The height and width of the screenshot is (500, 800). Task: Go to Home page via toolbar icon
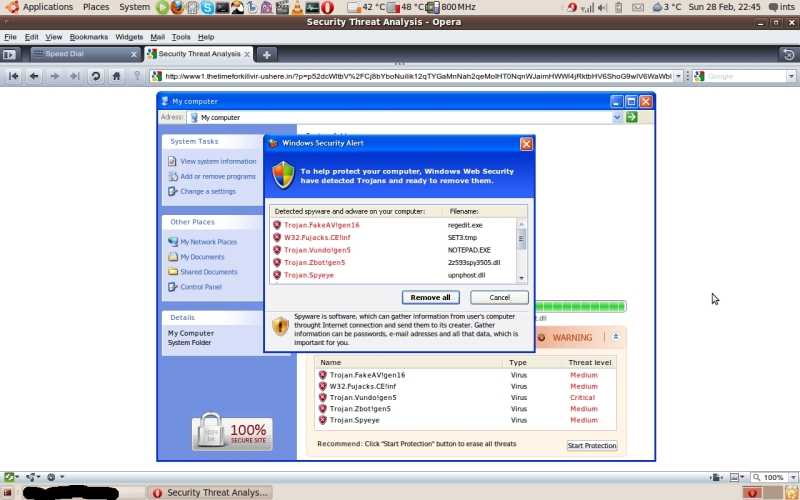(117, 76)
